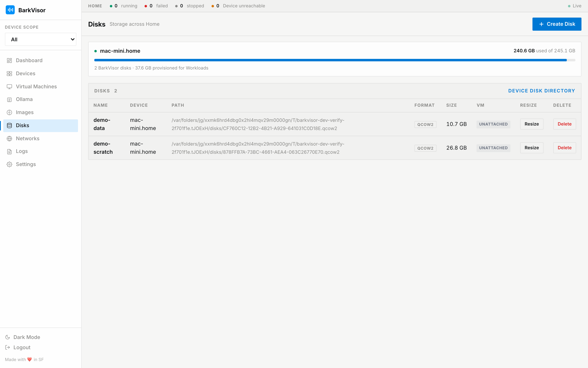
Task: Click the 26.8 GB size value
Action: tap(456, 148)
